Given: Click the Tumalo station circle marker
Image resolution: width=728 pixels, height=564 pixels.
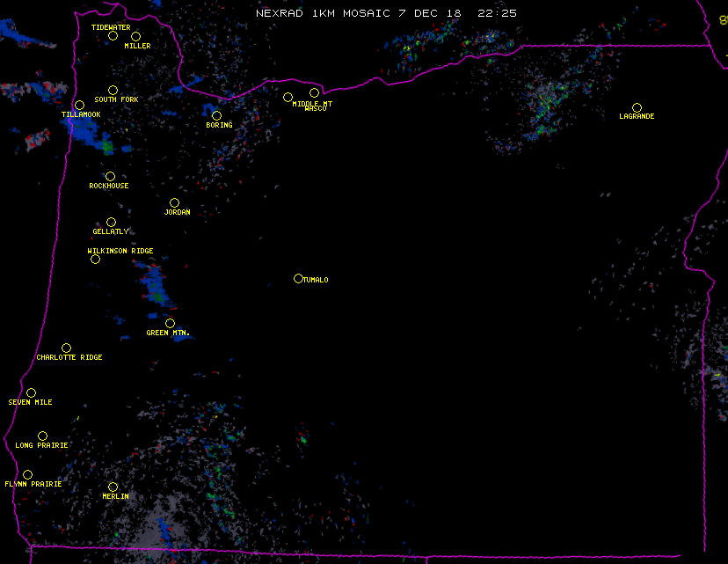Looking at the screenshot, I should pos(298,278).
